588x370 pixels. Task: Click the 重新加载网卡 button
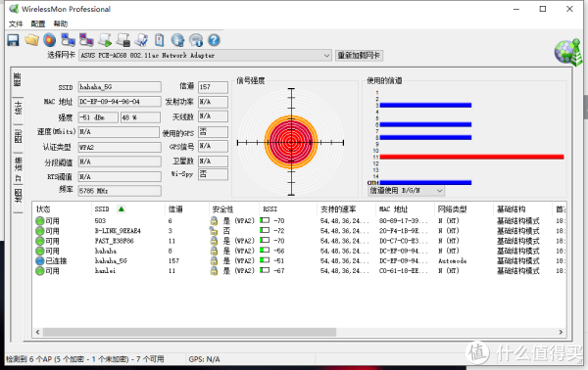(359, 56)
